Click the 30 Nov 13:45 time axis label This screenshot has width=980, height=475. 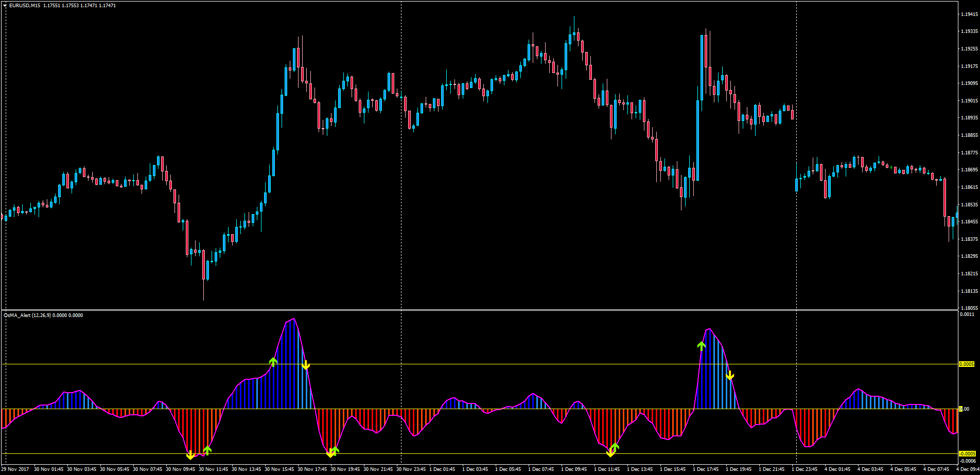coord(247,469)
